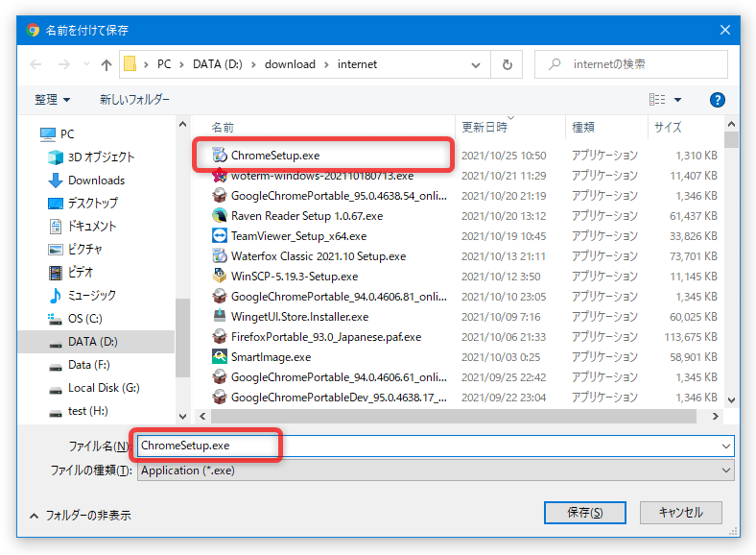Image resolution: width=756 pixels, height=555 pixels.
Task: Select PC in navigation tree
Action: click(57, 133)
